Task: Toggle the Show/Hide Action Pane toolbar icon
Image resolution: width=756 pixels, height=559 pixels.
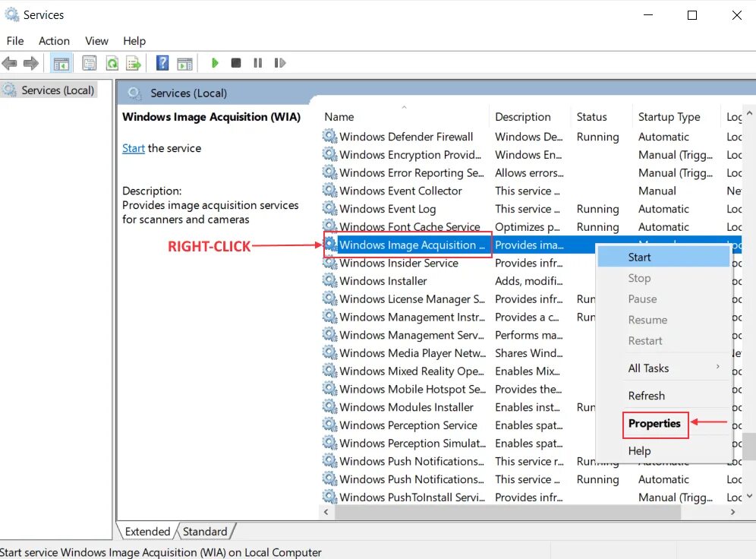Action: tap(184, 63)
